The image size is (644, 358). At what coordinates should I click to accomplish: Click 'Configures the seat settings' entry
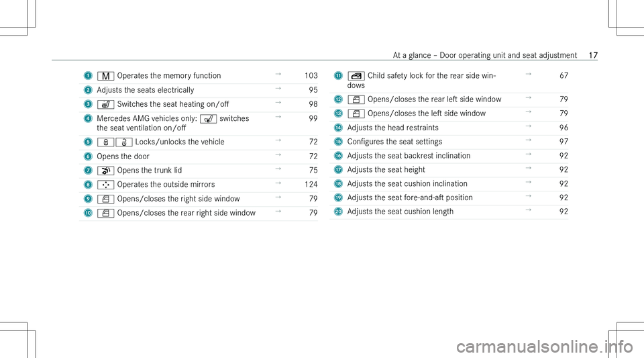point(394,142)
